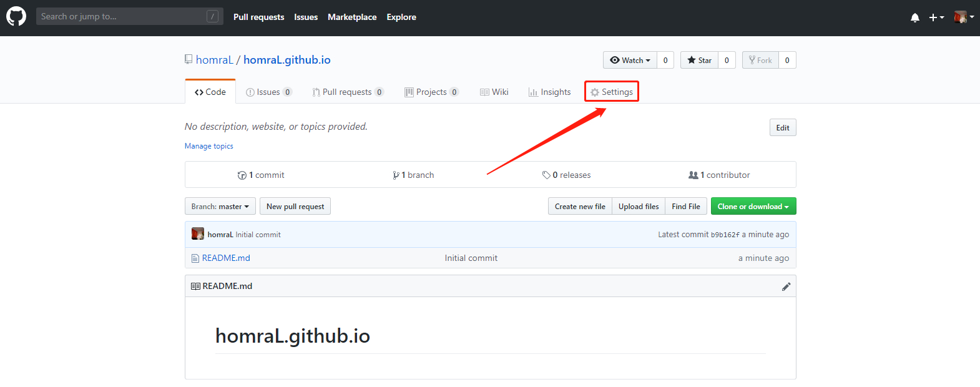Expand the Clone or download menu
The image size is (980, 387).
click(x=753, y=207)
